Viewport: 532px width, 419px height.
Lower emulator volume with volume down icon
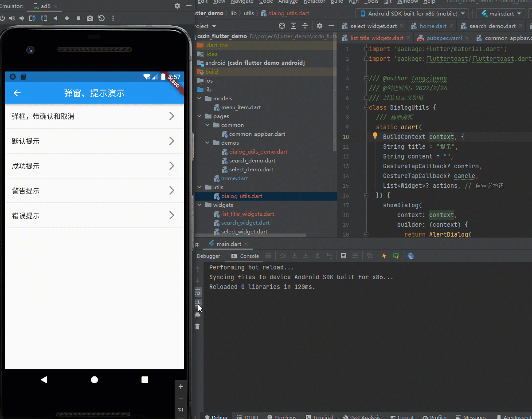22,18
